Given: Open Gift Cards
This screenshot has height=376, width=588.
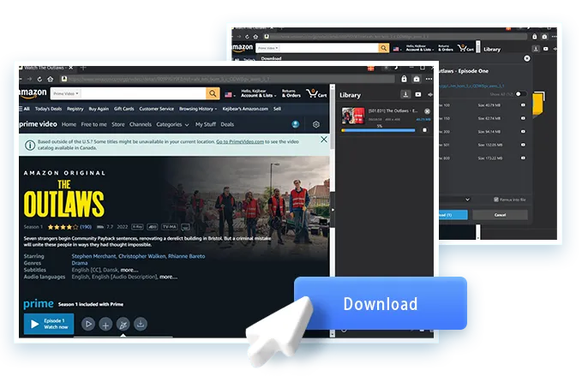Looking at the screenshot, I should [x=123, y=109].
